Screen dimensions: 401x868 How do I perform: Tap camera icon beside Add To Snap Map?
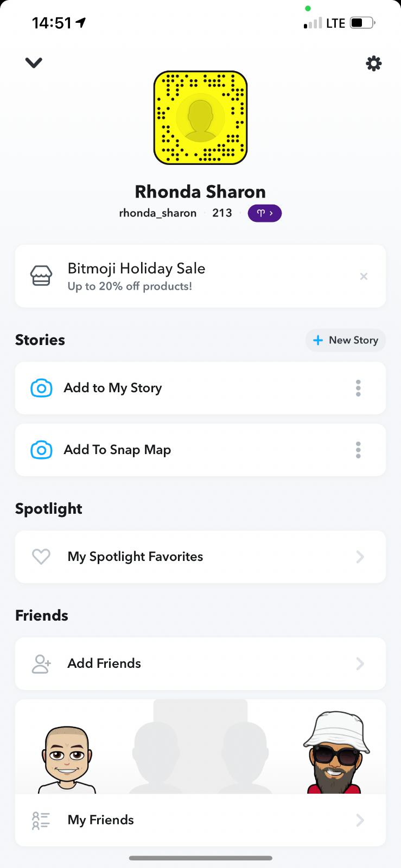point(42,450)
